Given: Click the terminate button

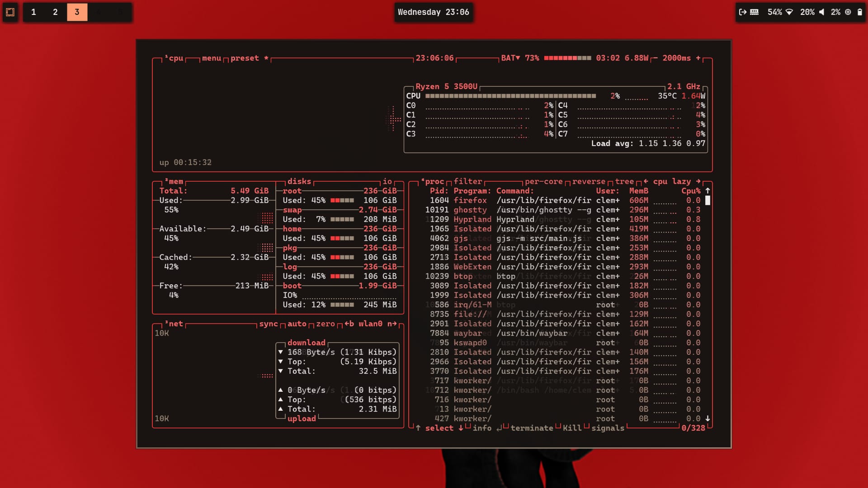Looking at the screenshot, I should pos(532,428).
